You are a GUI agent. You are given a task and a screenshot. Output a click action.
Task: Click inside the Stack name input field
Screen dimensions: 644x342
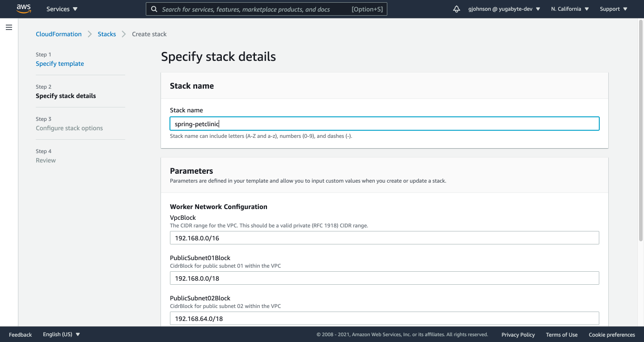pyautogui.click(x=385, y=124)
